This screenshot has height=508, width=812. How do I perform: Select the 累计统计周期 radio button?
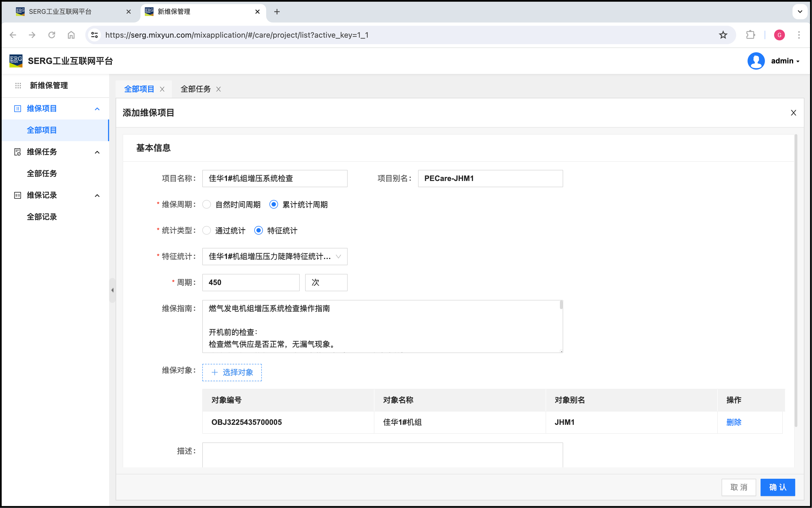coord(274,205)
